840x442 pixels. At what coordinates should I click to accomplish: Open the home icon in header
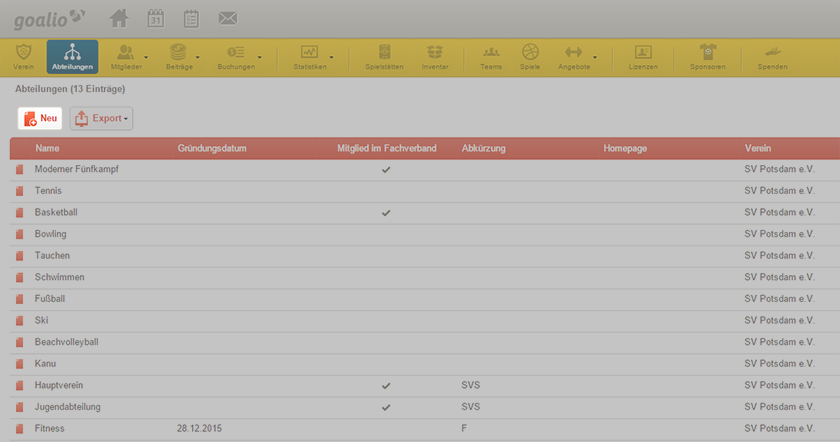click(119, 19)
